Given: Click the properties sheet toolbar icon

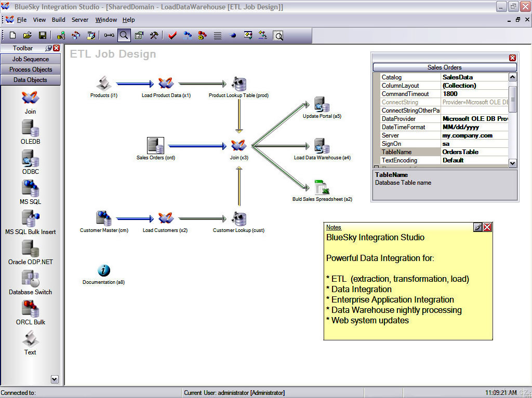Looking at the screenshot, I should (x=139, y=35).
